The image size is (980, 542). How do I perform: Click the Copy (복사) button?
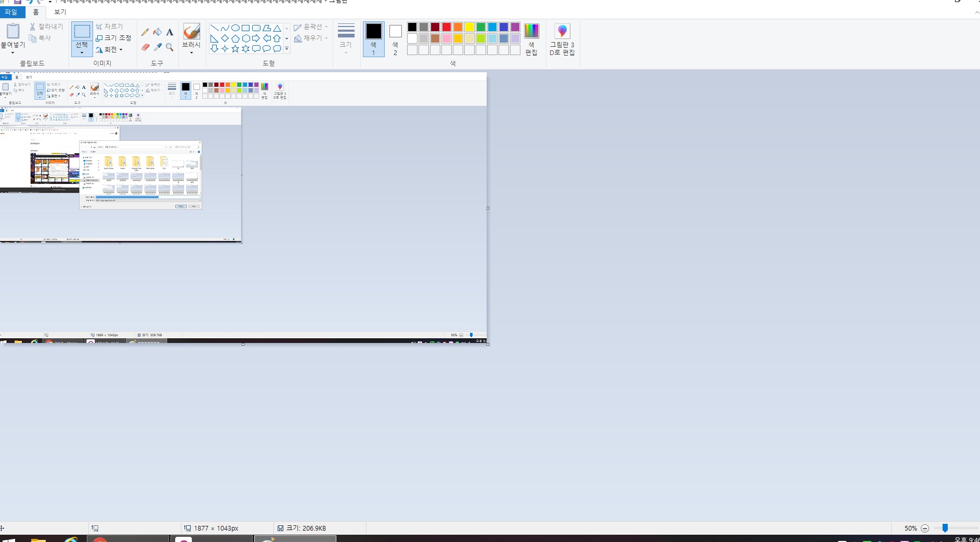coord(40,38)
